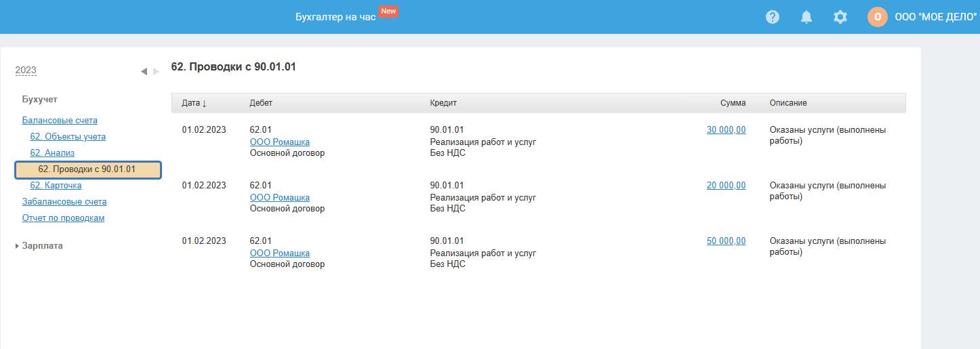Image resolution: width=980 pixels, height=349 pixels.
Task: Click the Сумма column header
Action: coord(733,103)
